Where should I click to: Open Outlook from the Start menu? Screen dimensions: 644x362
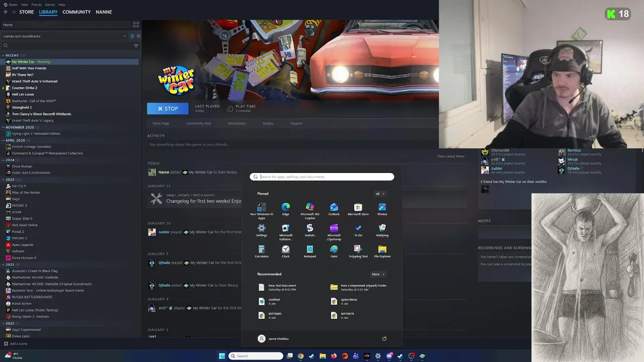coord(334,210)
